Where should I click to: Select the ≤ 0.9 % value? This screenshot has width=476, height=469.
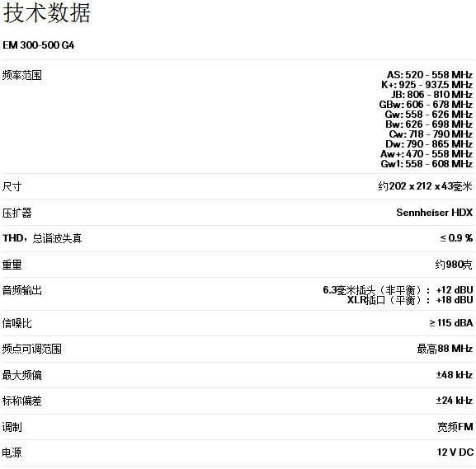456,238
